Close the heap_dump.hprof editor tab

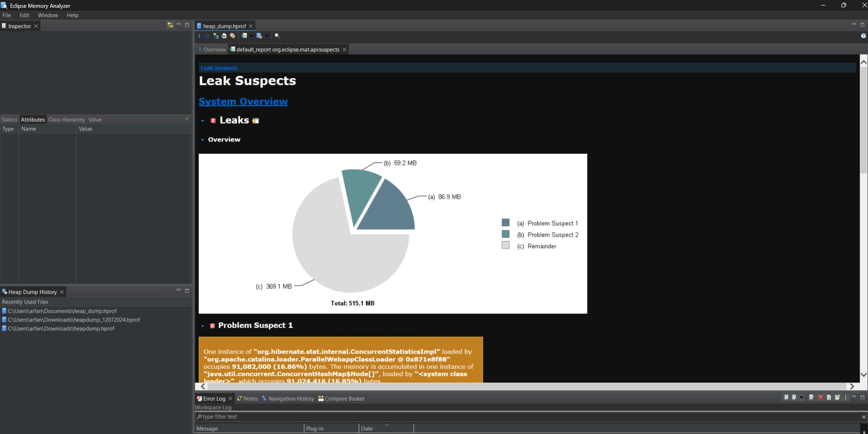click(251, 26)
